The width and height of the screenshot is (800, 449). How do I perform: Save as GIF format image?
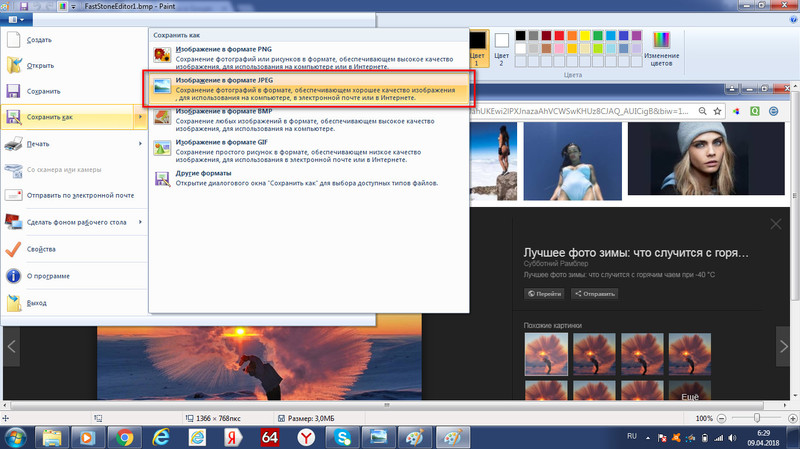(x=309, y=151)
